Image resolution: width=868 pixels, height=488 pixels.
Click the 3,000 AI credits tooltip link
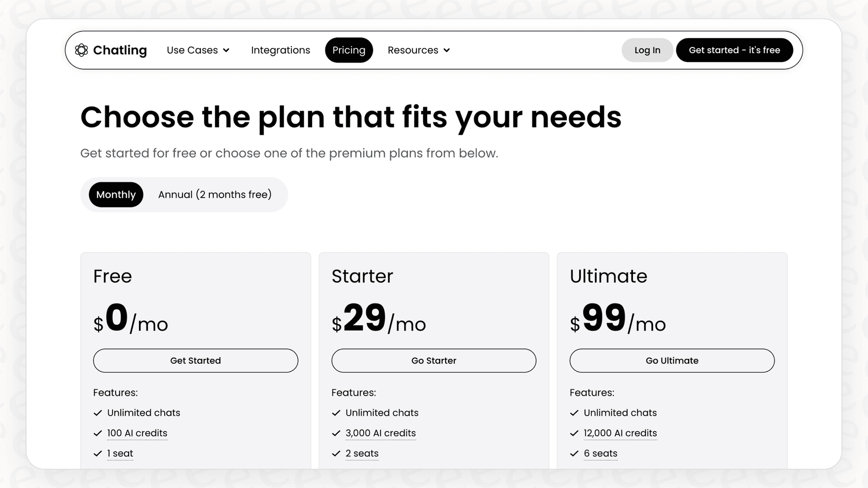[380, 433]
